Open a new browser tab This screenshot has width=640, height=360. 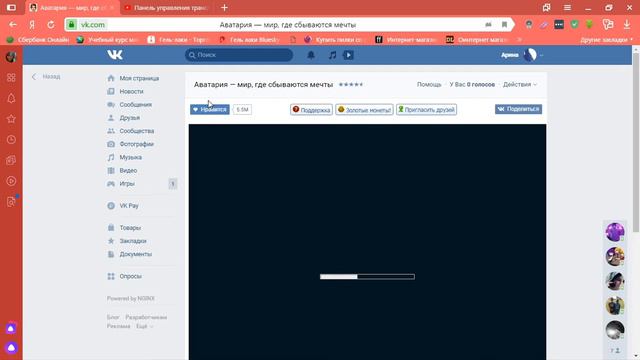pos(224,8)
